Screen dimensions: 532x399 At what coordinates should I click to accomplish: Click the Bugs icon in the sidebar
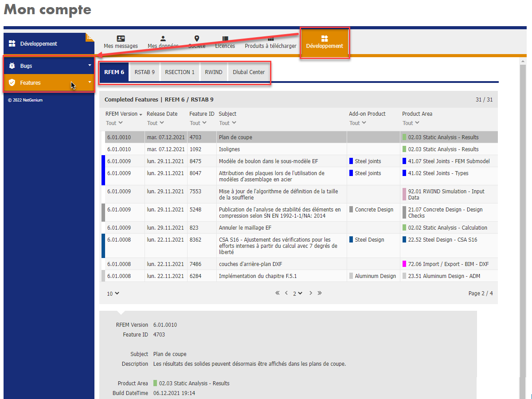13,65
